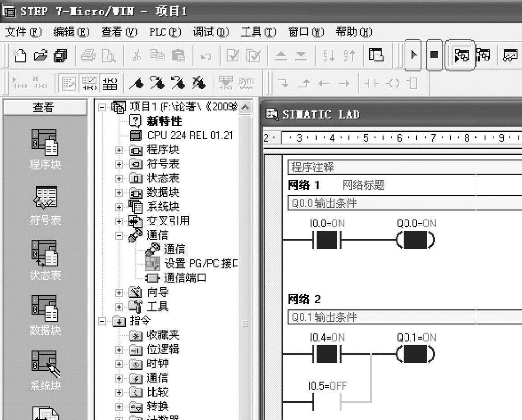Click the next bookmark icon
This screenshot has height=420, width=522.
157,83
